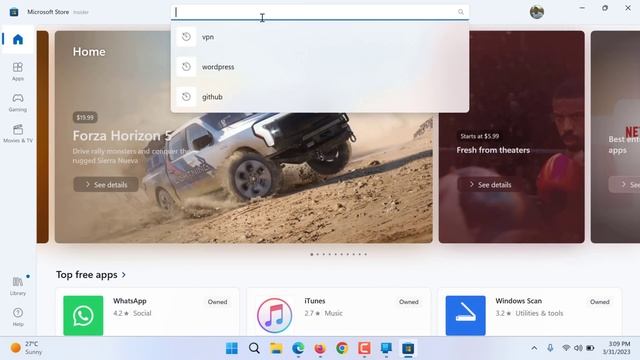Open the Help page
Screen dimensions: 640x360
click(18, 317)
